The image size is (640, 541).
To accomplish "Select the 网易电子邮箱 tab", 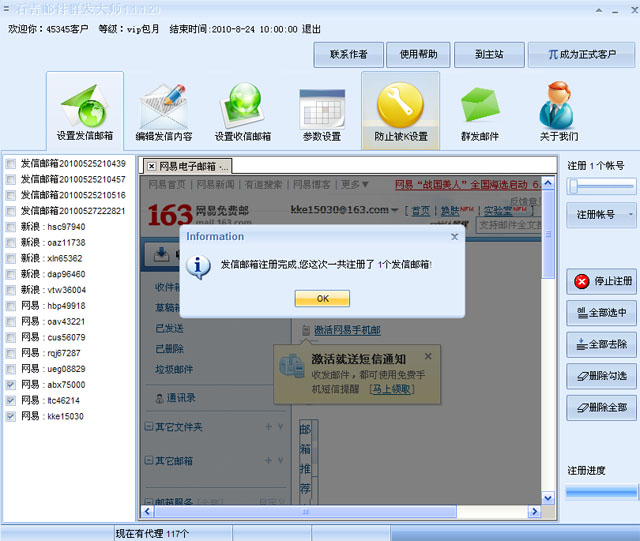I will pyautogui.click(x=187, y=166).
